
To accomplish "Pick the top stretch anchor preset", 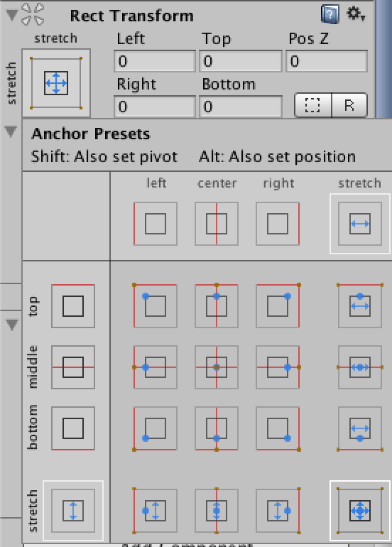I will point(360,306).
